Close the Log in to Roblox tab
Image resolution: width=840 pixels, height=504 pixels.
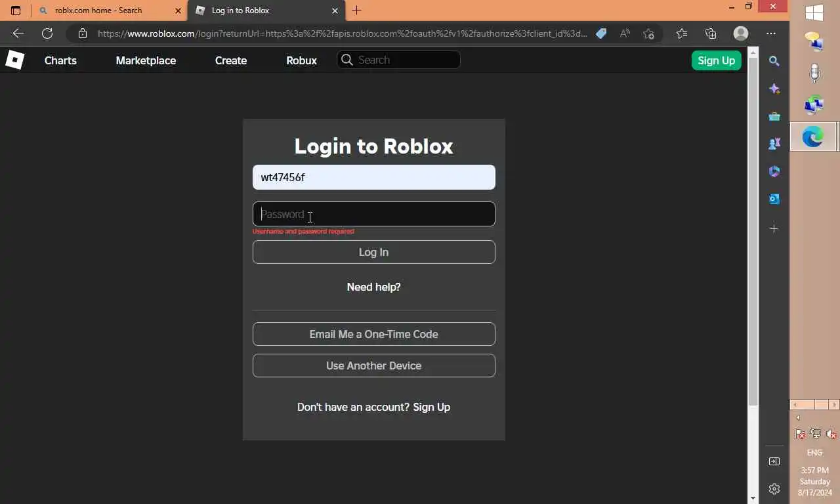point(335,10)
